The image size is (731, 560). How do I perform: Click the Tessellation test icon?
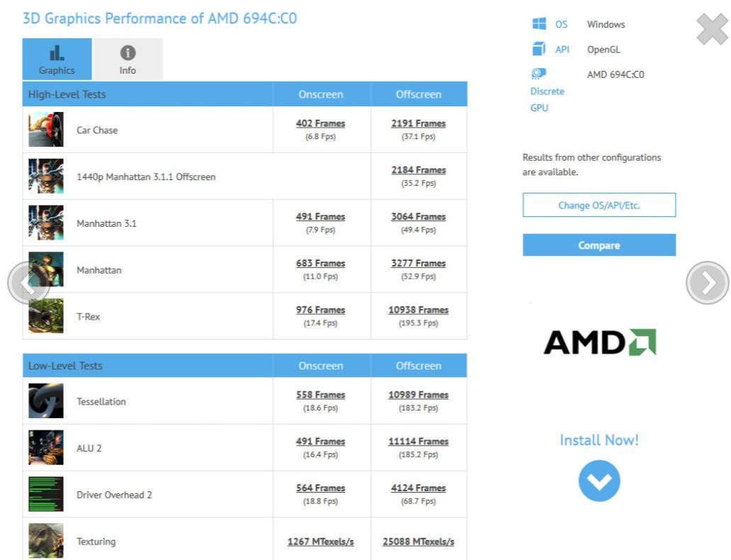(46, 401)
